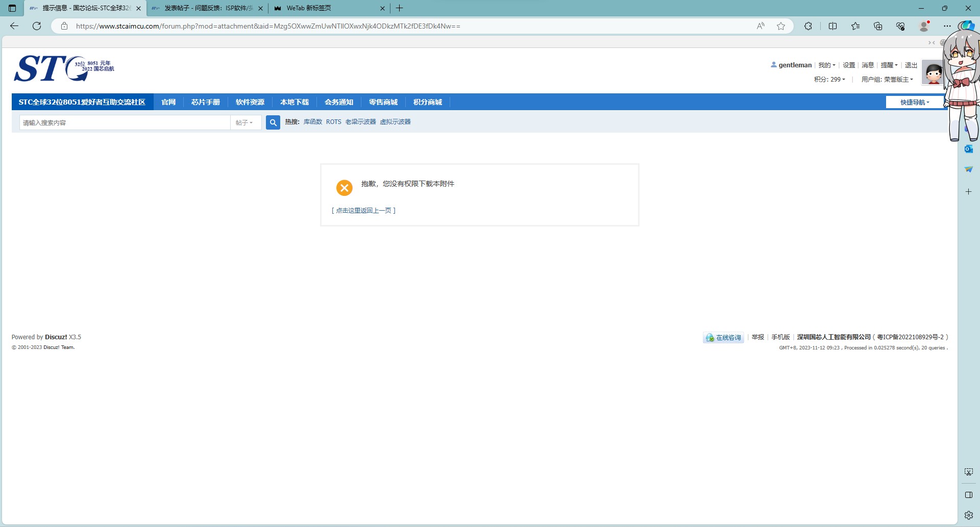This screenshot has width=980, height=527.
Task: Open a new tab with the plus button
Action: pyautogui.click(x=400, y=8)
